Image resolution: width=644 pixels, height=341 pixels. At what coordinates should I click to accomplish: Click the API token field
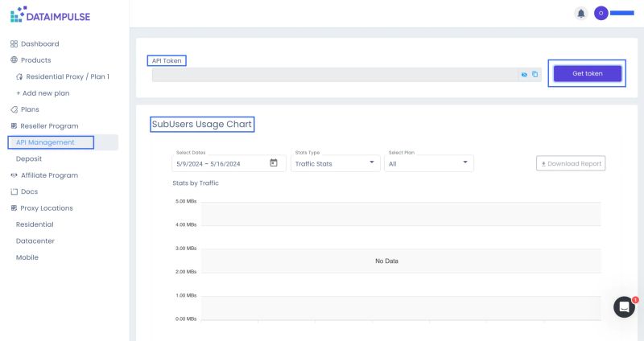pos(335,75)
